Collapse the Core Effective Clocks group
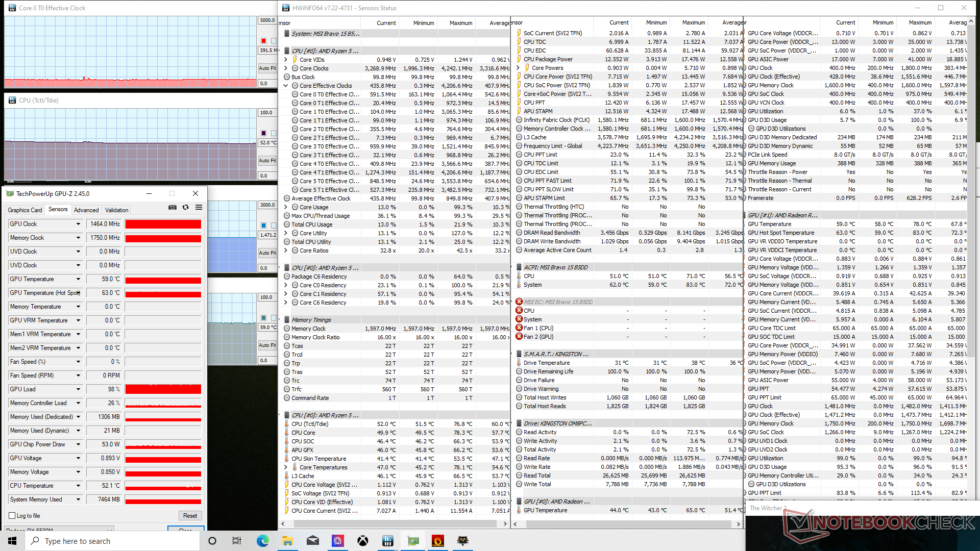The width and height of the screenshot is (980, 551). tap(286, 86)
